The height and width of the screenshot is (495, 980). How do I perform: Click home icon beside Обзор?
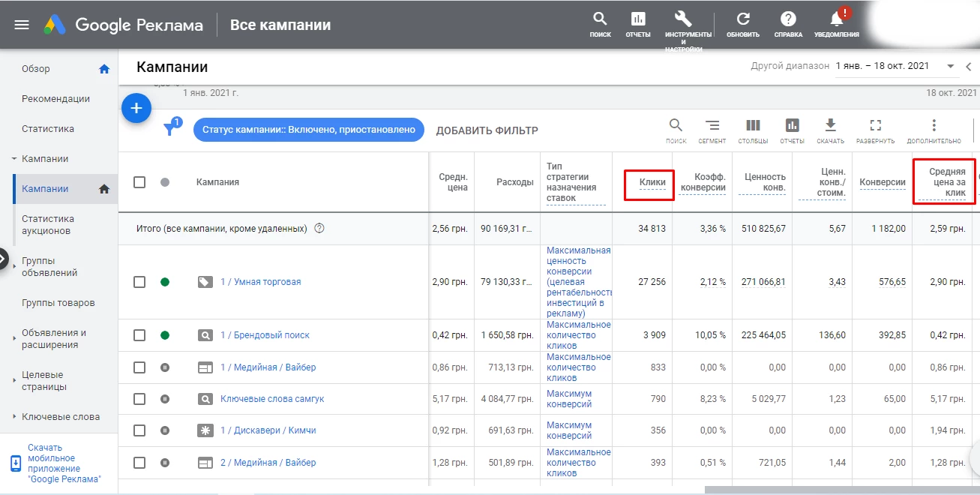pos(104,69)
